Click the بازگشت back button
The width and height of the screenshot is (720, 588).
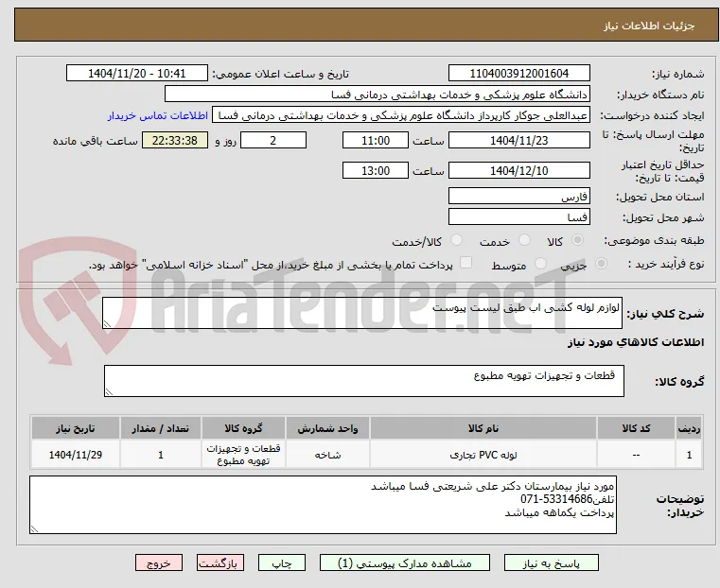[x=220, y=562]
